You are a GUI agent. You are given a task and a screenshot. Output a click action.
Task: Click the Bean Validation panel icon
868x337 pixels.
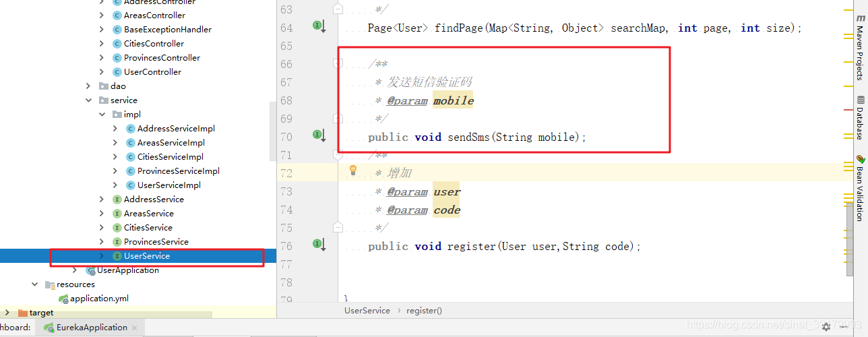(x=860, y=159)
